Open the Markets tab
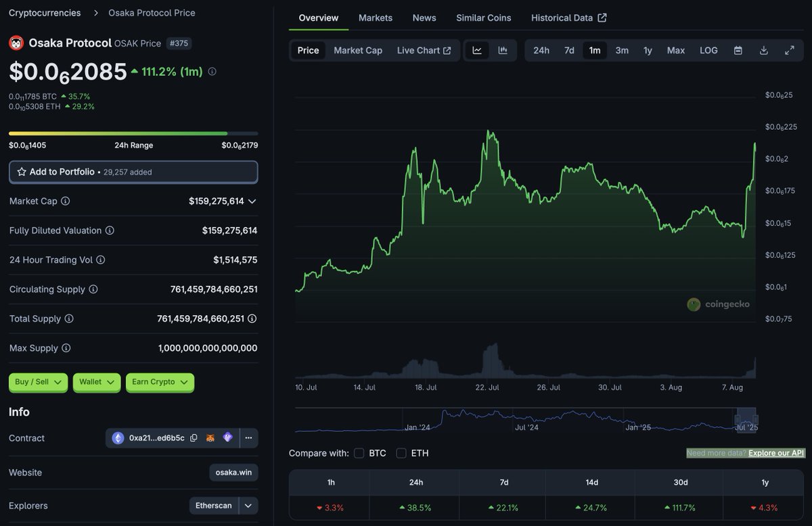812x526 pixels. (x=376, y=18)
